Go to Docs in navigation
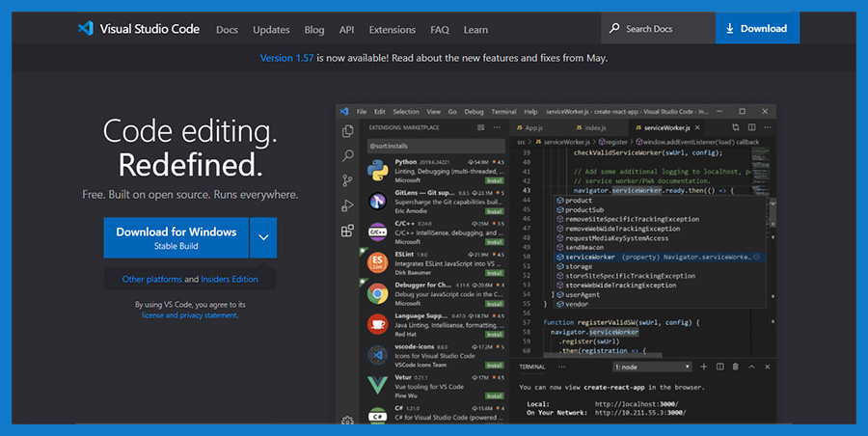Screen dimensions: 868x436 tap(227, 29)
